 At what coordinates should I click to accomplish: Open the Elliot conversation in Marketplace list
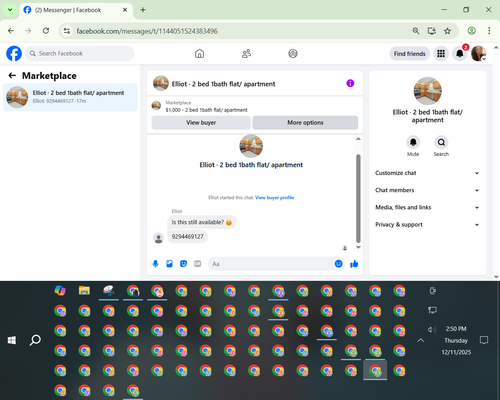[x=70, y=97]
